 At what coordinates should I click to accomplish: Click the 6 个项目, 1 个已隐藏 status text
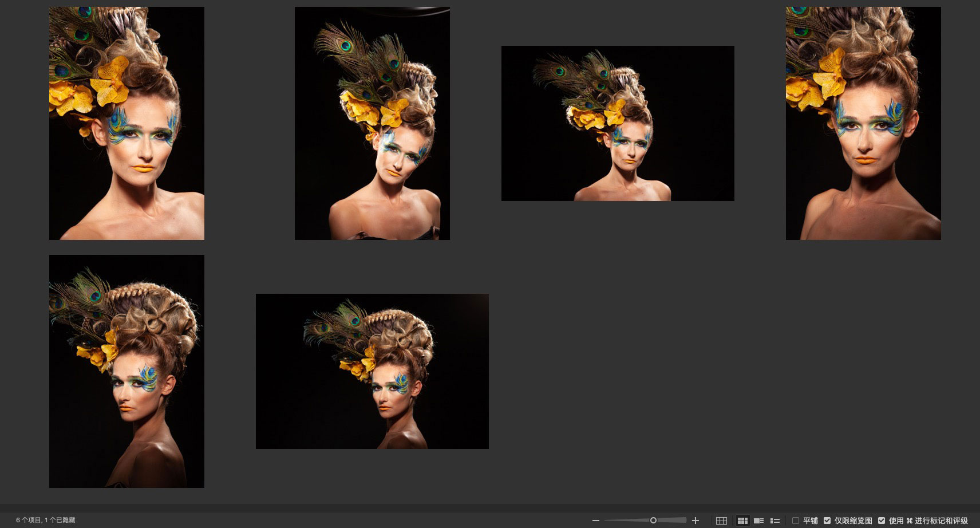pos(46,520)
